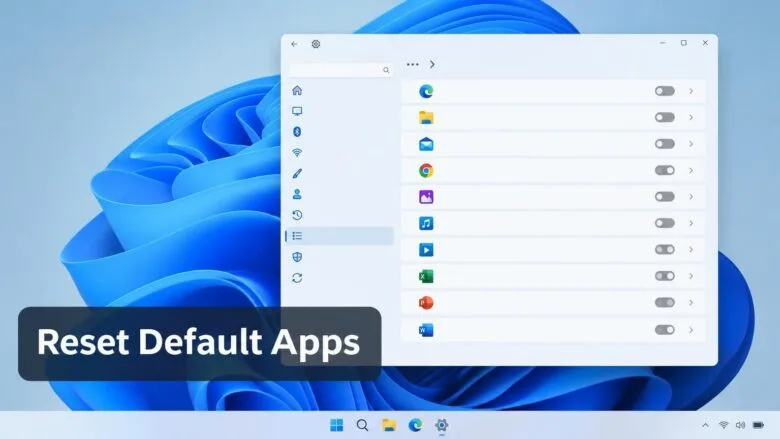
Task: Click the video player app icon in list
Action: (426, 250)
